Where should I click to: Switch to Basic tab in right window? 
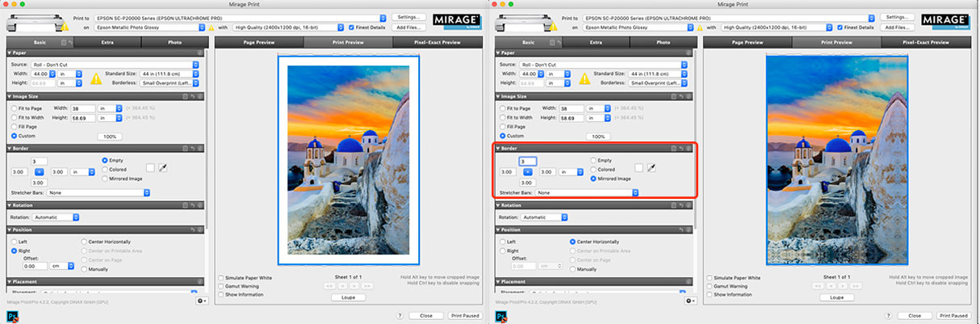pos(529,42)
